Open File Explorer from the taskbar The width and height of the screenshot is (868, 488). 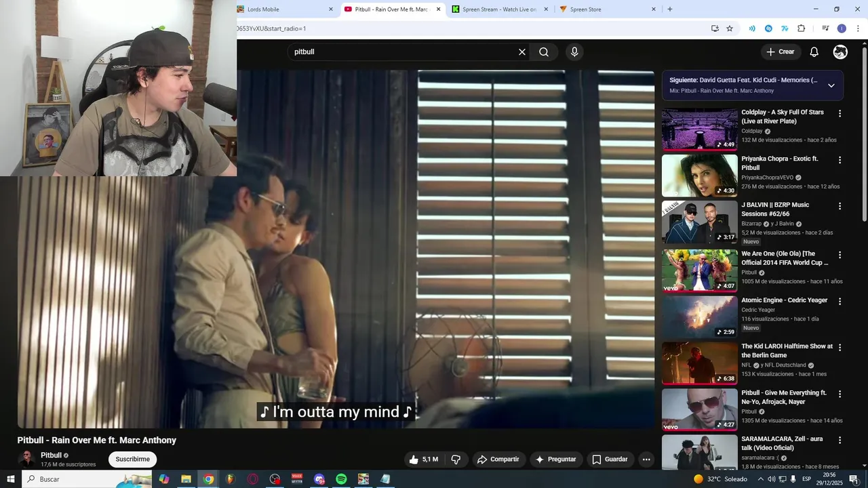pyautogui.click(x=186, y=479)
